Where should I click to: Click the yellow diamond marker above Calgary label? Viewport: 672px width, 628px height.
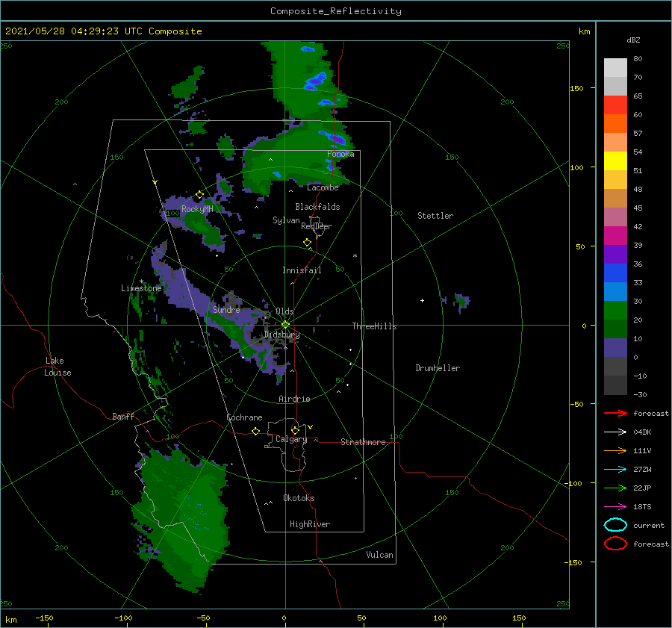pos(295,430)
